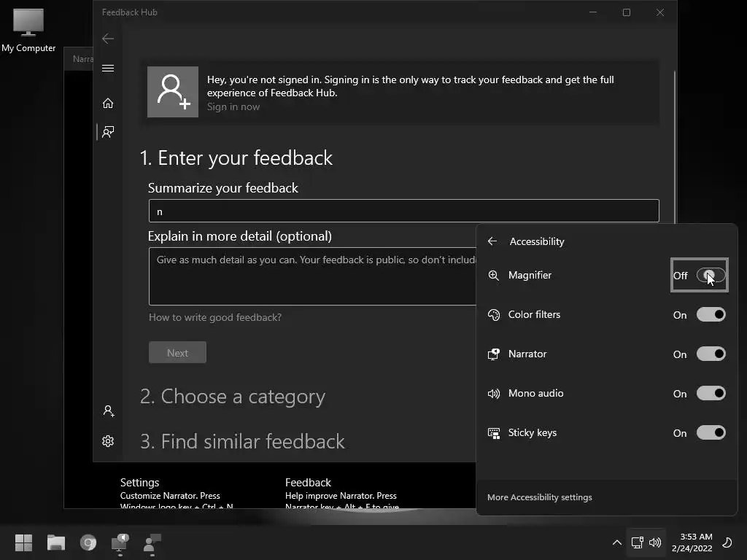This screenshot has width=747, height=560.
Task: Open My Computer desktop icon
Action: coord(28,29)
